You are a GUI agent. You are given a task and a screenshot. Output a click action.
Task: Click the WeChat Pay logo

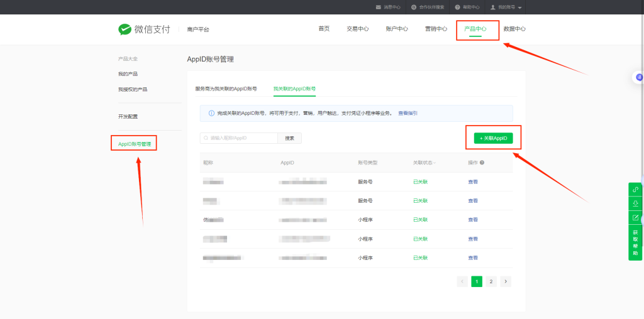tap(144, 29)
